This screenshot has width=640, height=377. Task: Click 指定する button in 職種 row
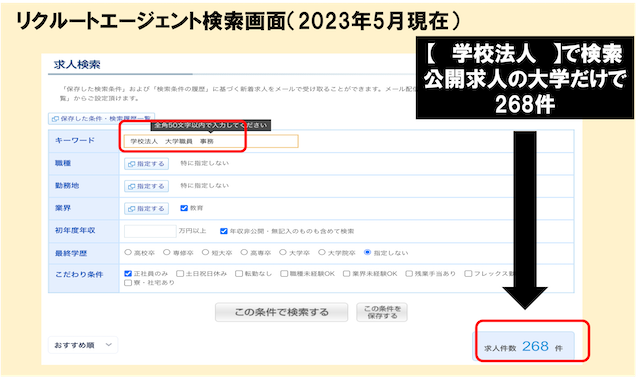click(x=146, y=164)
